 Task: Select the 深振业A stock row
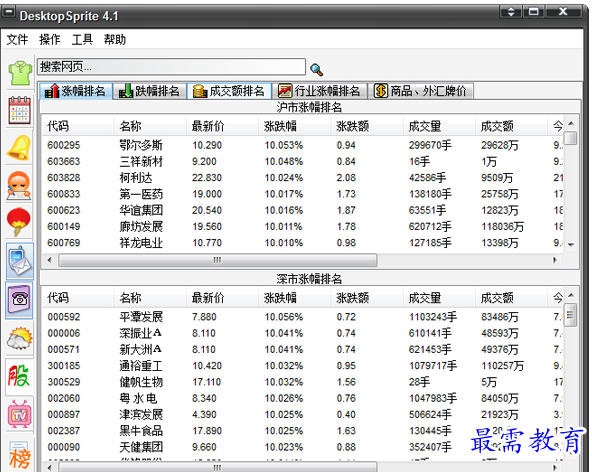click(x=302, y=333)
